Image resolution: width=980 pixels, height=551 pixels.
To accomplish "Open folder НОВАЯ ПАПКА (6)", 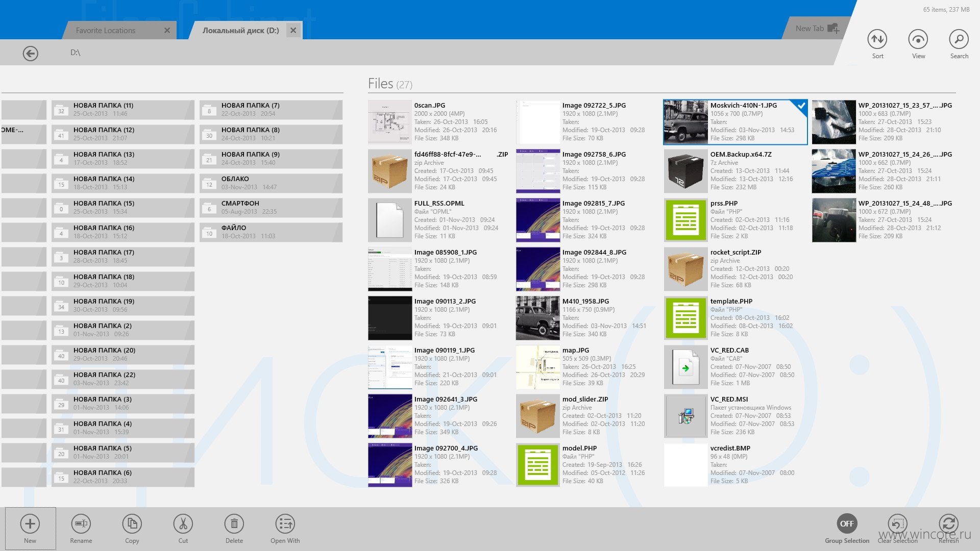I will 123,477.
